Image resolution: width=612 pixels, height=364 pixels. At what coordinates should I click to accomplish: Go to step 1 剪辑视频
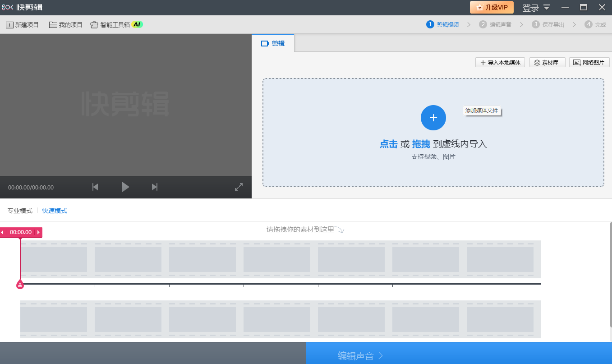(442, 25)
